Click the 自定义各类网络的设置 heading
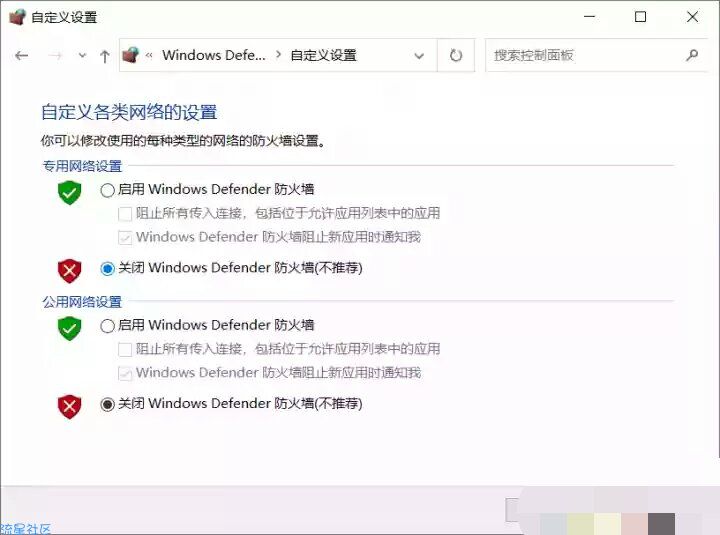 [129, 113]
